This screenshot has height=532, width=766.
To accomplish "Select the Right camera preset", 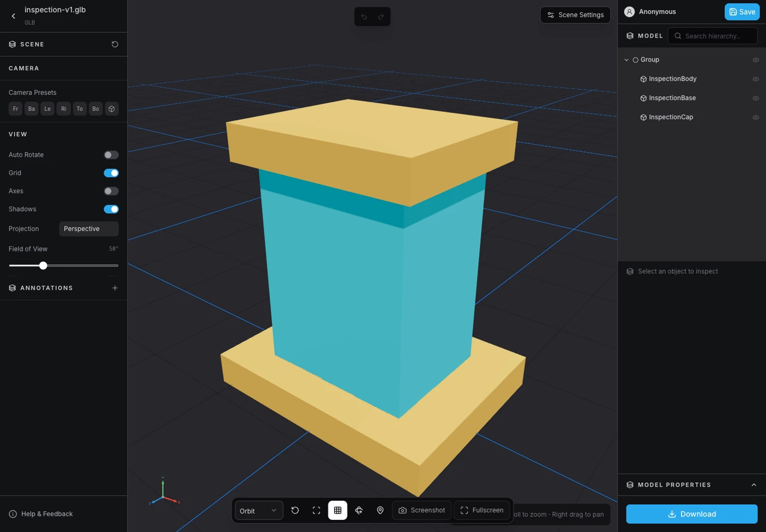I will 63,109.
